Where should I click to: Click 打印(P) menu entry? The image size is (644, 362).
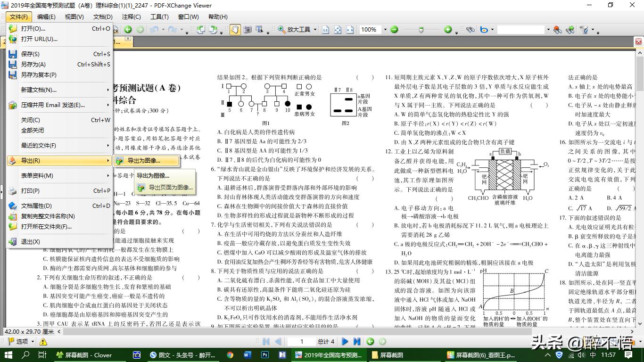[30, 191]
